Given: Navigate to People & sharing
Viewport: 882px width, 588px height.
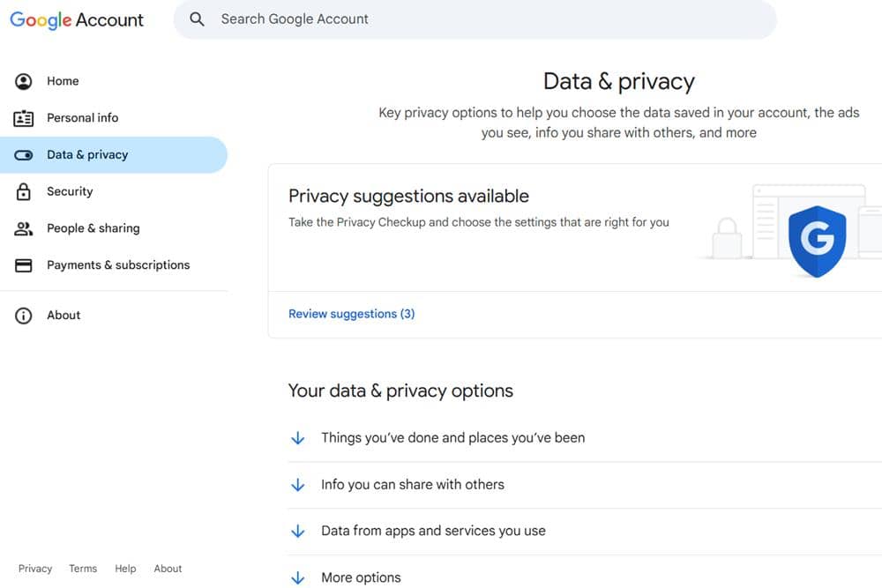Looking at the screenshot, I should (93, 227).
